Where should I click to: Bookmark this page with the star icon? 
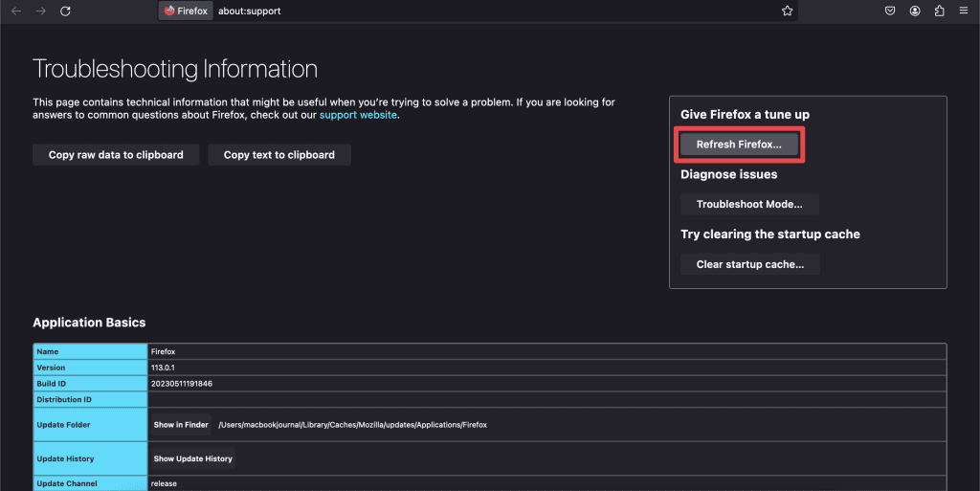tap(787, 11)
